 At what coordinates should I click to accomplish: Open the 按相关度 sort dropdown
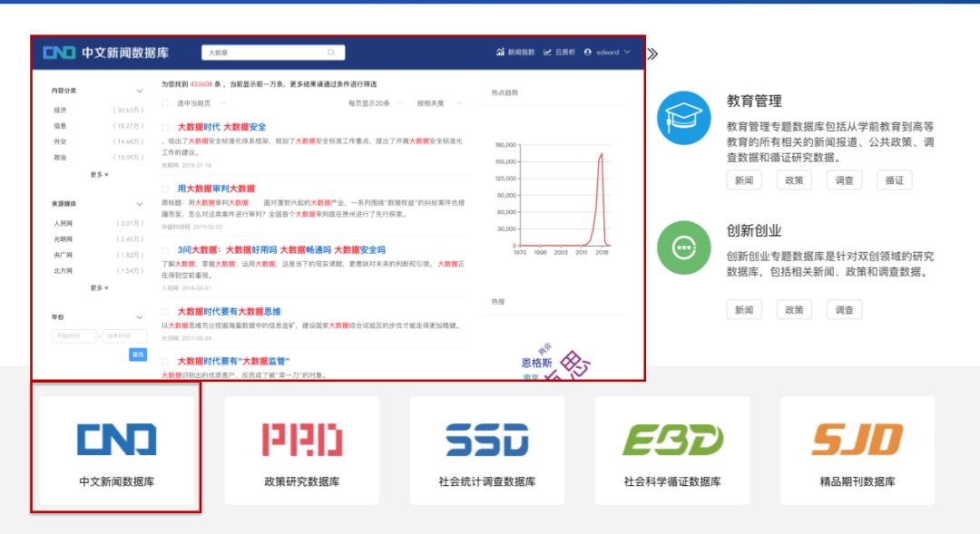pos(439,103)
